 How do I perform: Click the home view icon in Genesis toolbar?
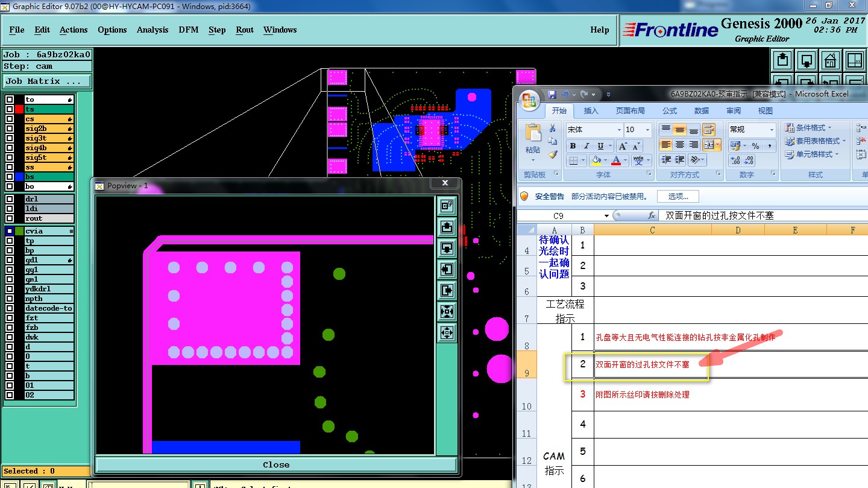[830, 60]
